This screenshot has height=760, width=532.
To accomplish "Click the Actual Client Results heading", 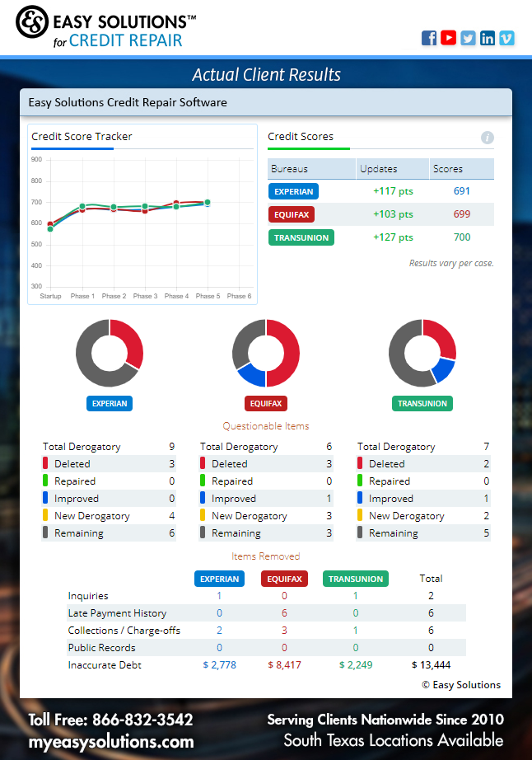I will pyautogui.click(x=266, y=75).
